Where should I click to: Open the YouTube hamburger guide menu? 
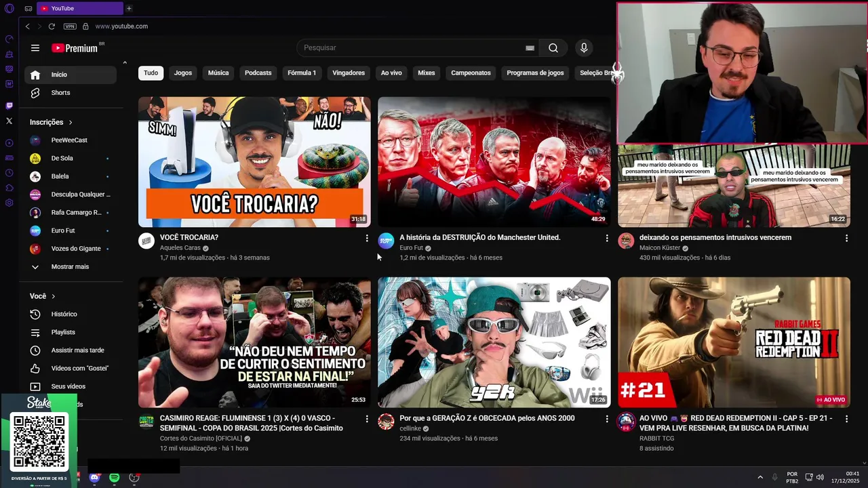click(35, 48)
